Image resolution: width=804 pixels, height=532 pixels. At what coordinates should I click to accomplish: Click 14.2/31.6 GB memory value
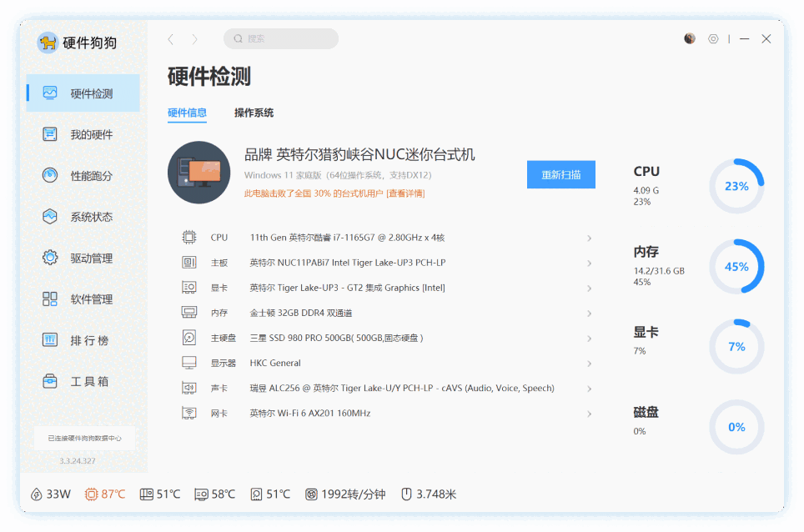click(659, 271)
